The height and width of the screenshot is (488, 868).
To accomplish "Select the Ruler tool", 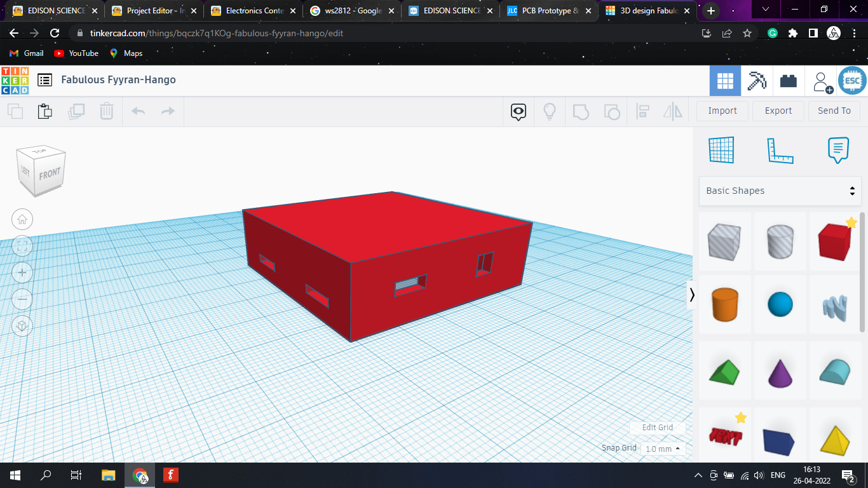I will (x=780, y=151).
